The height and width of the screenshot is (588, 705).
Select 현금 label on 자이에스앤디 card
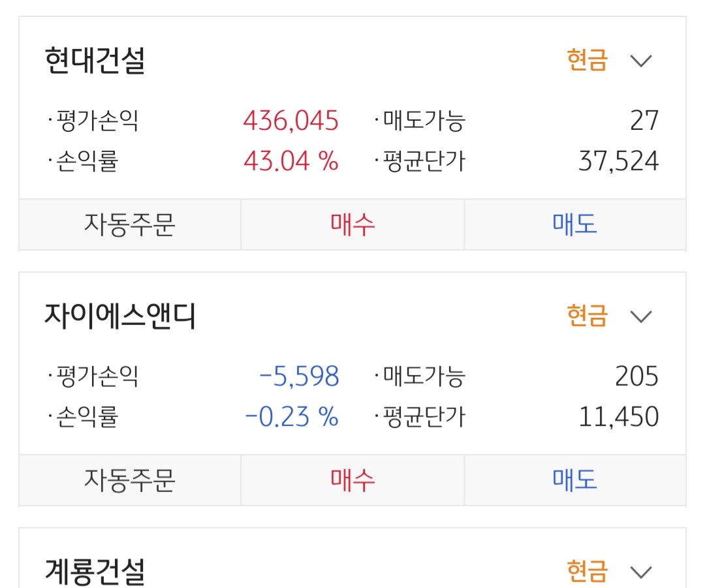tap(587, 317)
